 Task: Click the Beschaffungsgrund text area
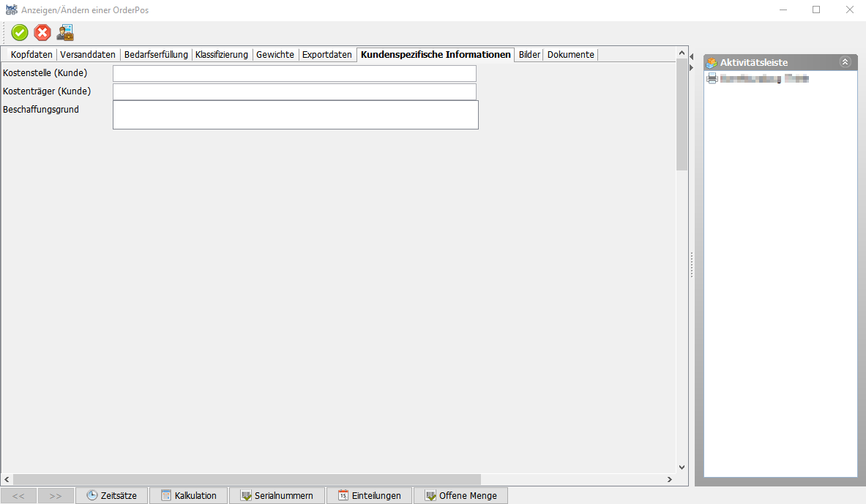coord(295,115)
